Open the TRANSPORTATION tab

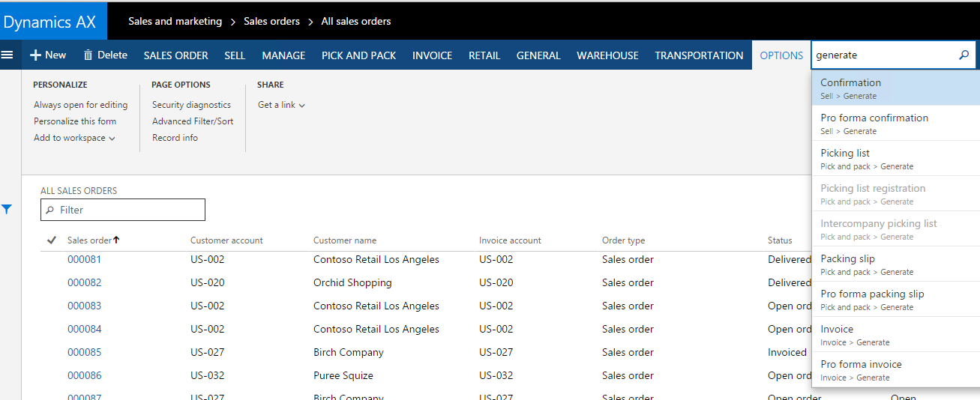tap(699, 55)
